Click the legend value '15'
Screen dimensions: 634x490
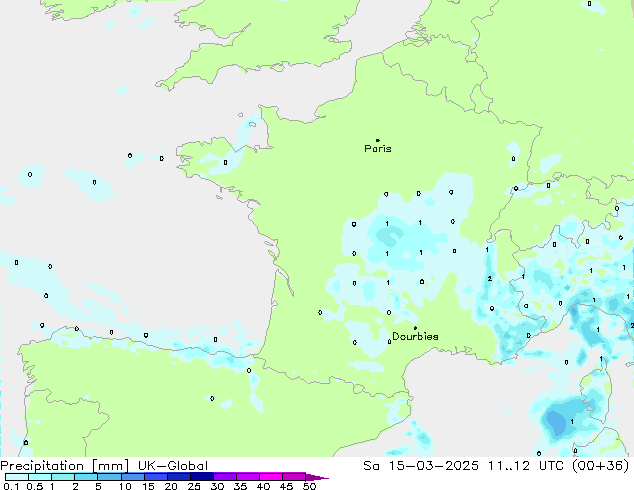(148, 486)
